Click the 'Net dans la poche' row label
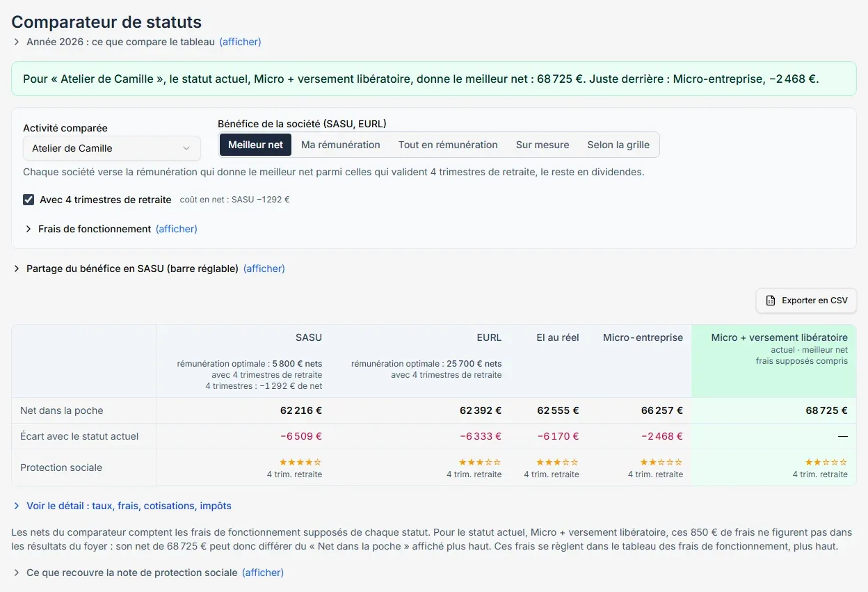This screenshot has height=592, width=868. tap(62, 410)
